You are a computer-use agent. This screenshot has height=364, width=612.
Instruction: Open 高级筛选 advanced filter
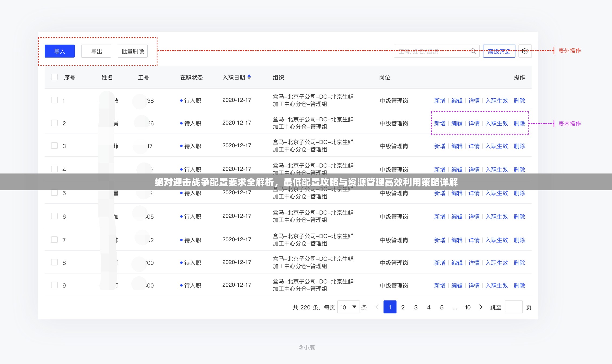coord(499,51)
